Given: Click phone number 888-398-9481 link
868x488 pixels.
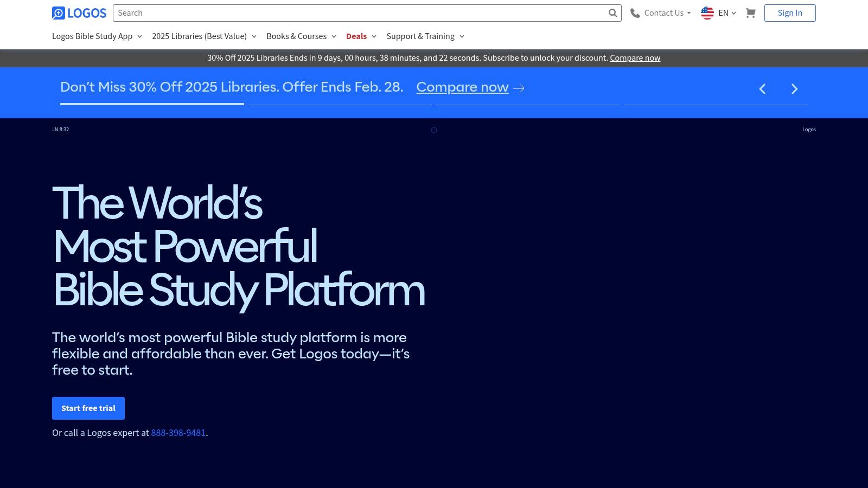Looking at the screenshot, I should 178,433.
